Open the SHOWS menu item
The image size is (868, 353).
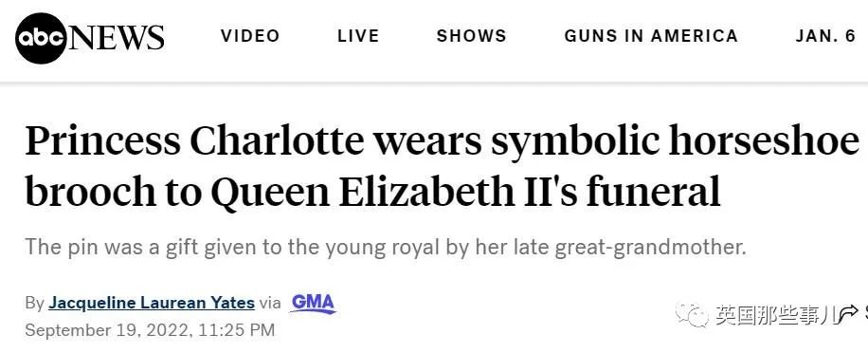pos(471,36)
